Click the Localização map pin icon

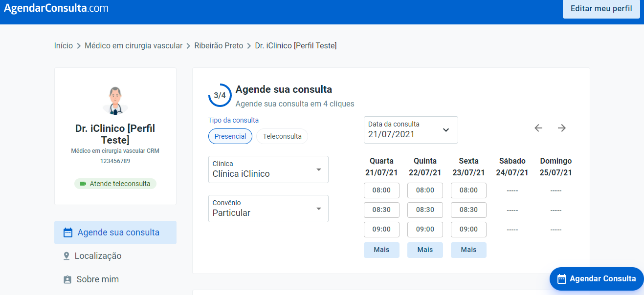tap(67, 256)
